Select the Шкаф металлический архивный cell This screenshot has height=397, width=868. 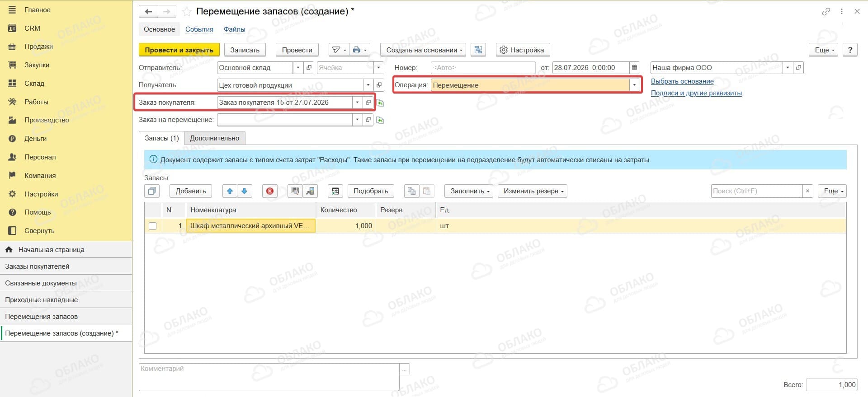pos(251,226)
